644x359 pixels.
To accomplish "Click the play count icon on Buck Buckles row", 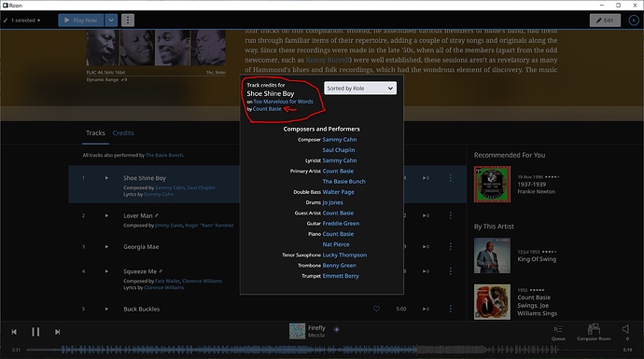I will tap(426, 309).
